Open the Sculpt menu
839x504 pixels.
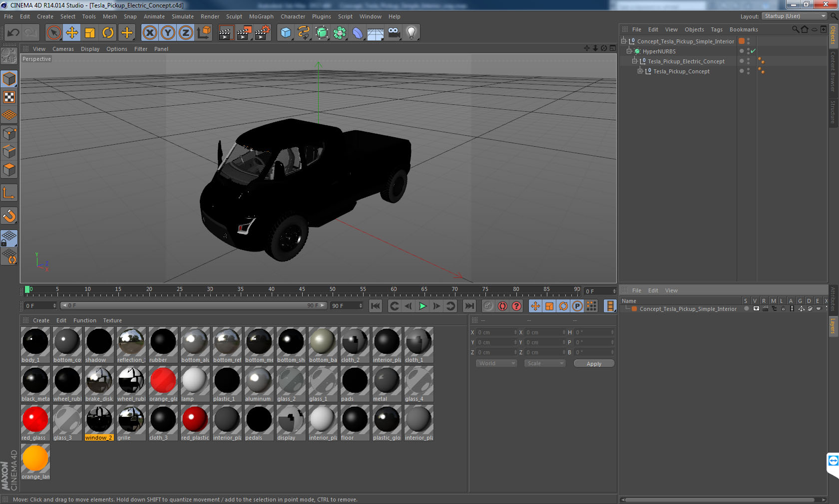click(x=234, y=16)
